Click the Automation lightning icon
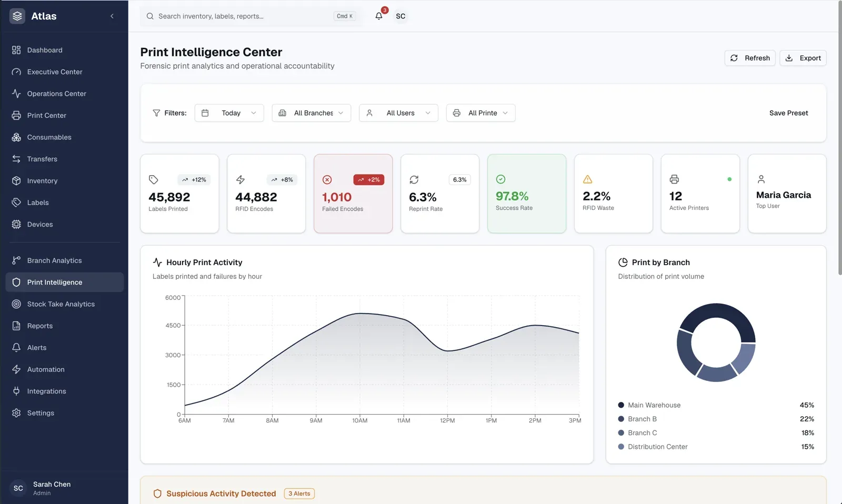Screen dimensions: 842x504 16,370
